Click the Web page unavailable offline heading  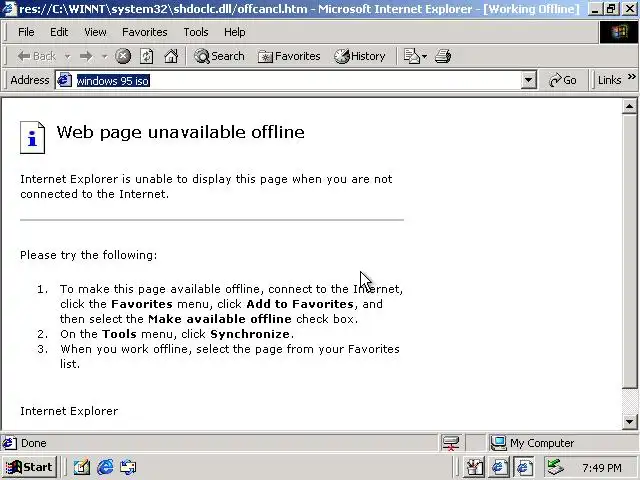(180, 132)
